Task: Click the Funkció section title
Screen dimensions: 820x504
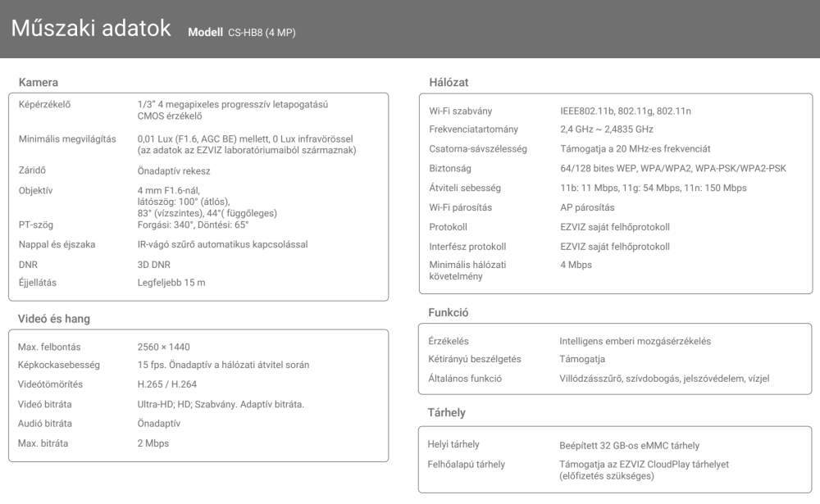Action: coord(449,313)
